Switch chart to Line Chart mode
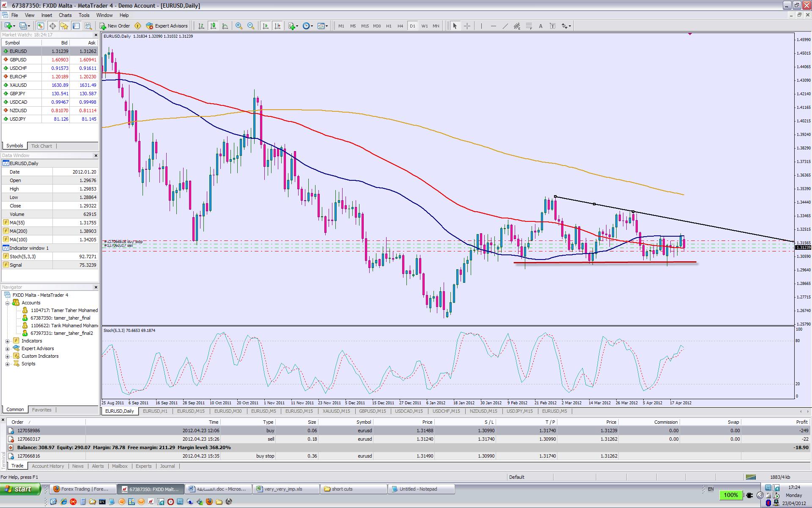This screenshot has width=812, height=508. point(225,26)
